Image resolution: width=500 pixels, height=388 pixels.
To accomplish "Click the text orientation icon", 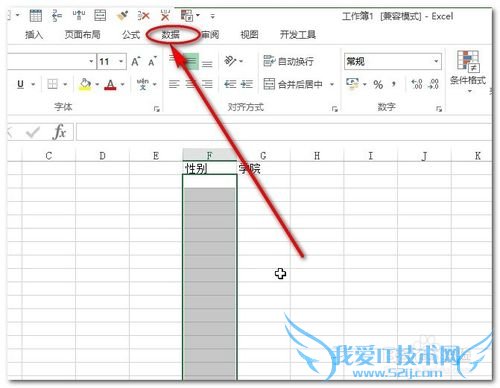I will [x=231, y=61].
